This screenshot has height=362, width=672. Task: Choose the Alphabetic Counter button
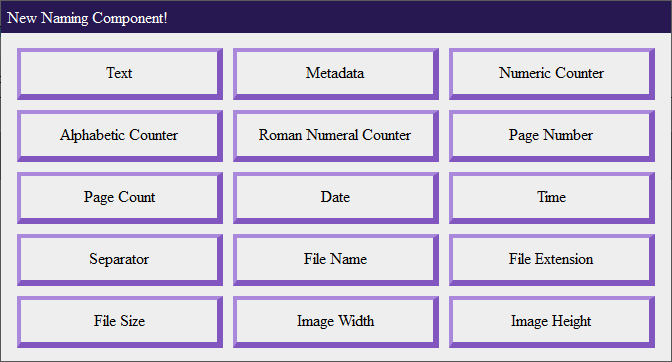click(120, 136)
